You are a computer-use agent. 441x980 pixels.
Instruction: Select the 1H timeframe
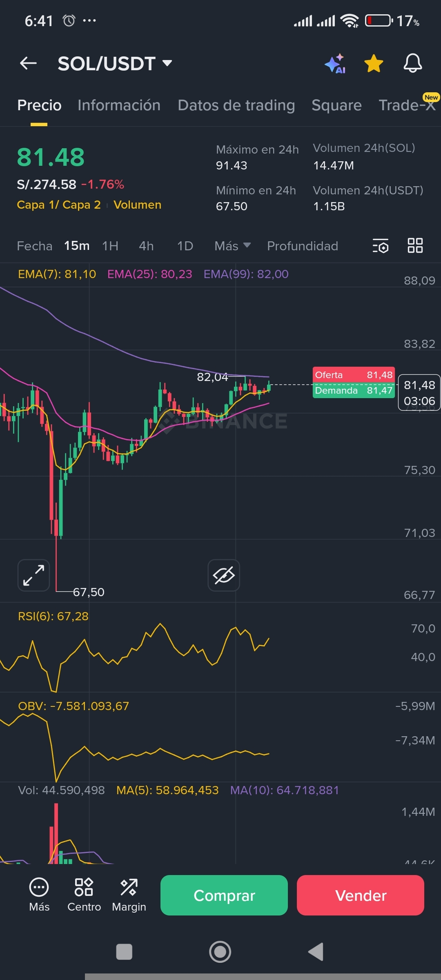pyautogui.click(x=110, y=246)
